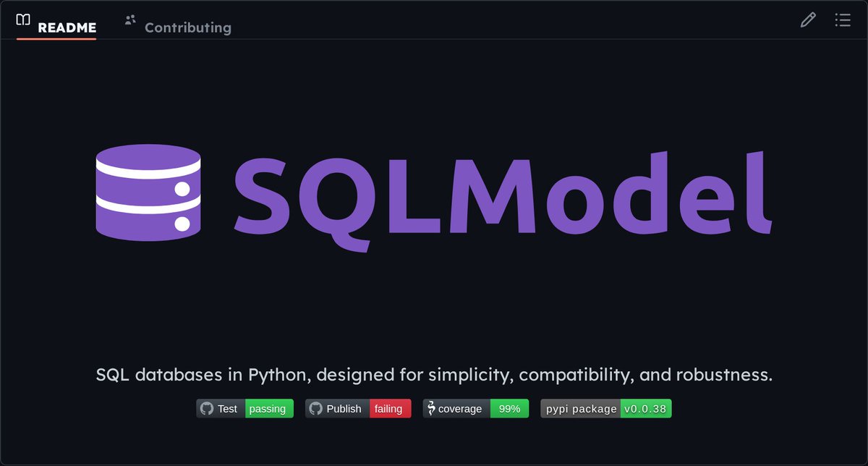Open the Test passing badge
The width and height of the screenshot is (868, 466).
click(244, 409)
